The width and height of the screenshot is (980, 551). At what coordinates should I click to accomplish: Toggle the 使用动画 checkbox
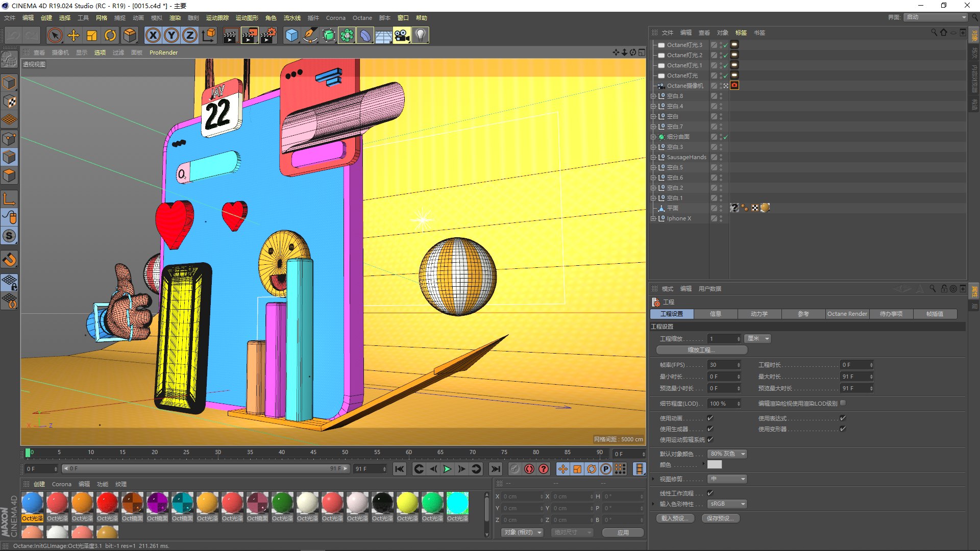click(x=710, y=418)
